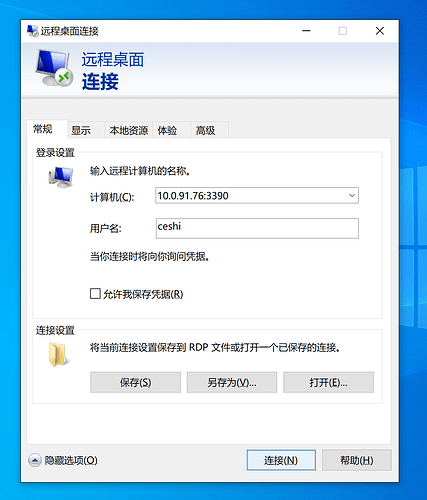Click the 连接(N) button
This screenshot has width=427, height=500.
(281, 460)
